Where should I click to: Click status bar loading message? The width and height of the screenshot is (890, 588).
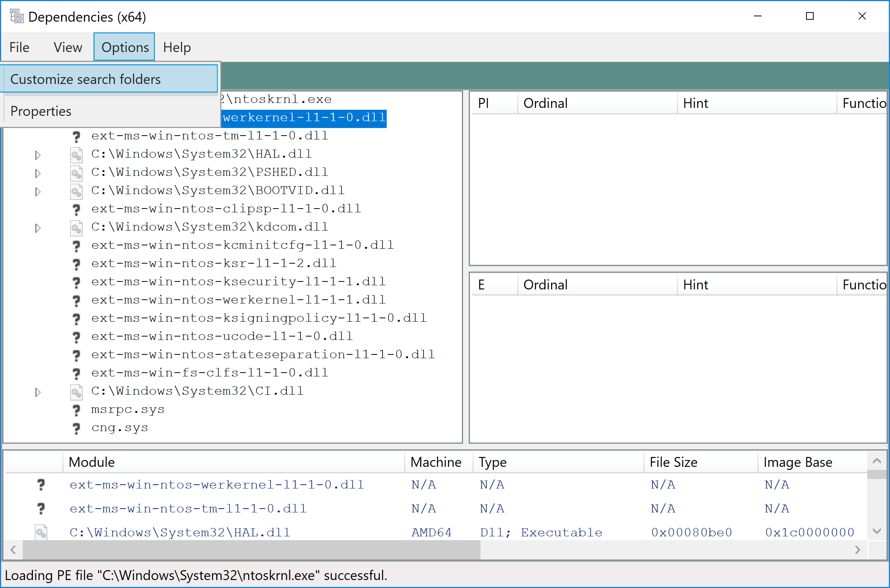point(196,575)
